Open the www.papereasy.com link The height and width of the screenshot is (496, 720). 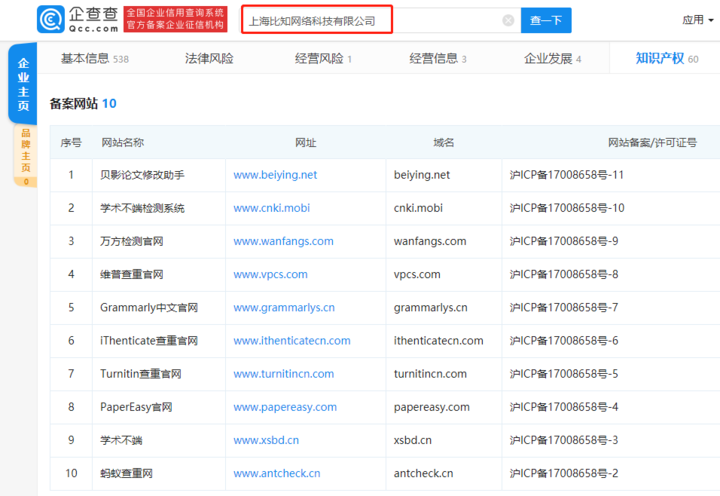(285, 407)
